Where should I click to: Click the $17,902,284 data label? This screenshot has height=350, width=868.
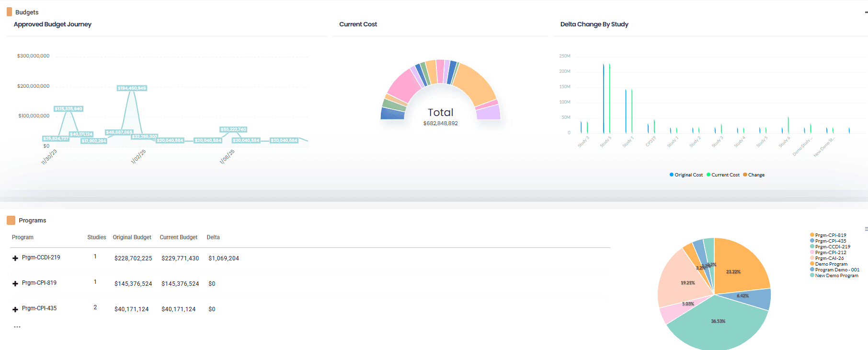coord(94,141)
